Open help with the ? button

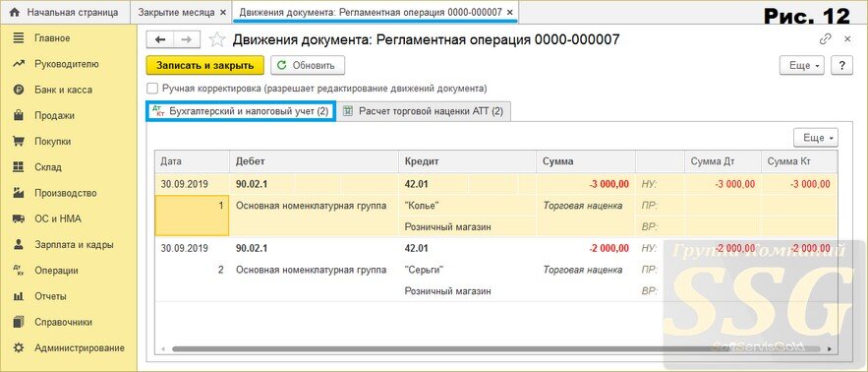click(x=842, y=65)
